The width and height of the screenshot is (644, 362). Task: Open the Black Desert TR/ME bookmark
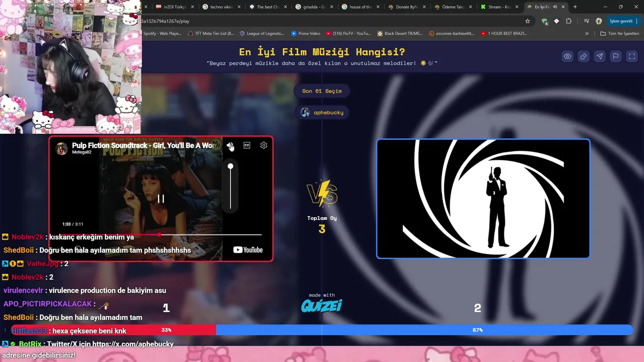399,34
